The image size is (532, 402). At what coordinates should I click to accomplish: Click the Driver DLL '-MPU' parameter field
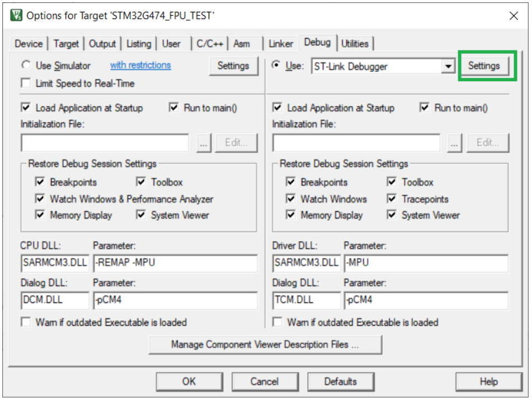(426, 263)
